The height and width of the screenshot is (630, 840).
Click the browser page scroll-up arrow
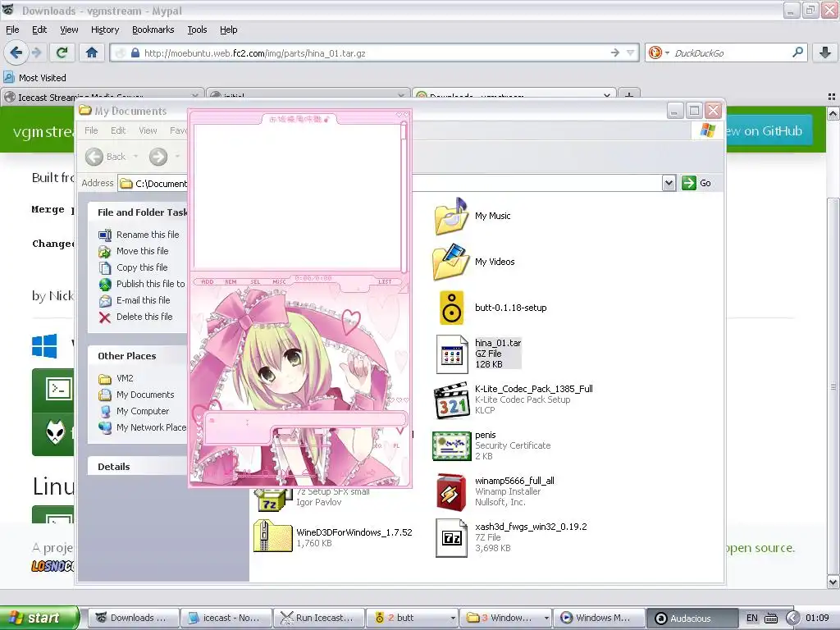[833, 113]
